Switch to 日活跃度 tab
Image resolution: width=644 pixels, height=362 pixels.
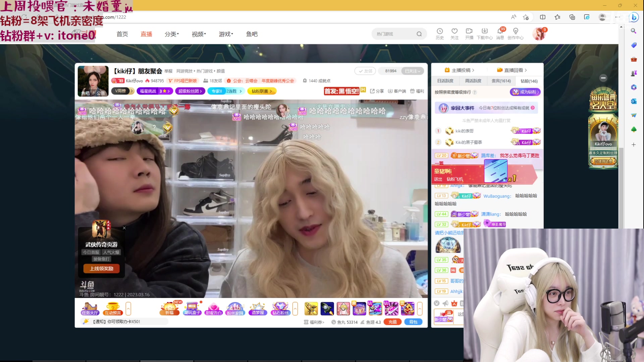tap(445, 81)
